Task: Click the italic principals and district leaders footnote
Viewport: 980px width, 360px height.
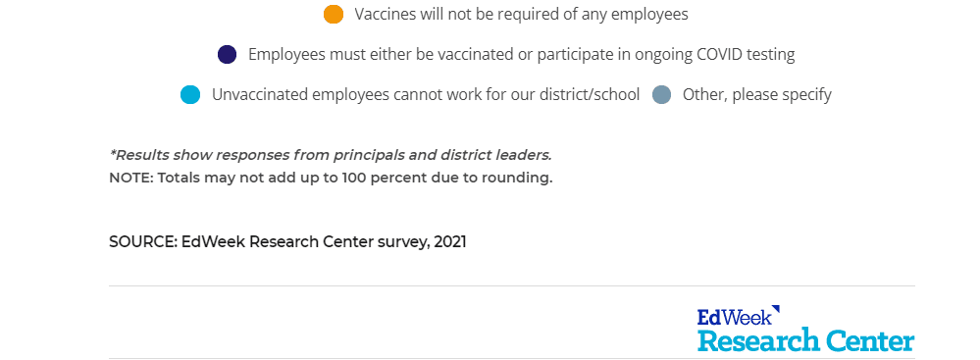Action: tap(331, 155)
